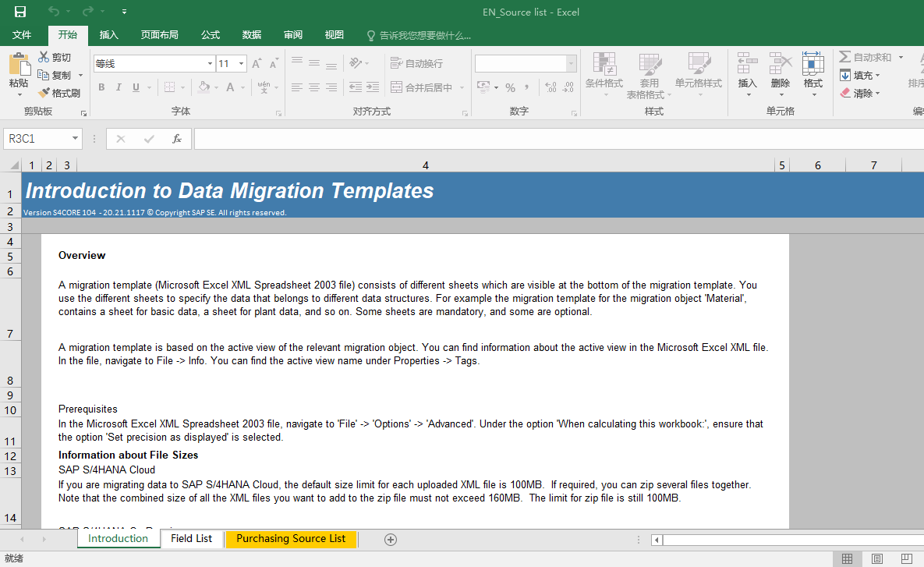924x567 pixels.
Task: Switch to the Field List sheet tab
Action: [192, 539]
